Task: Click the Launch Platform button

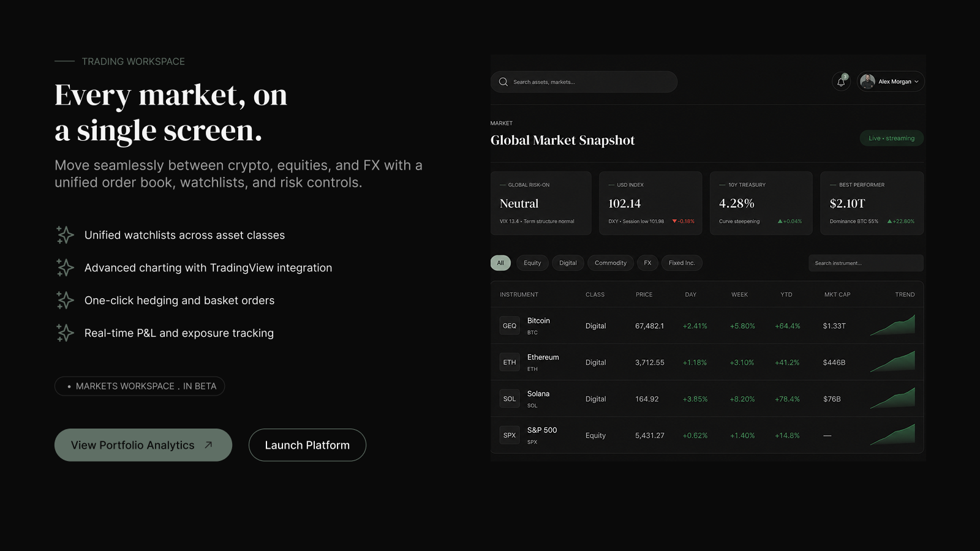Action: tap(307, 445)
